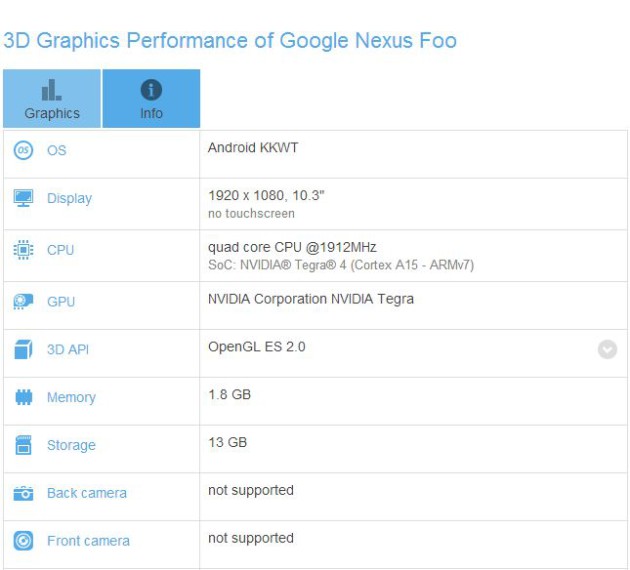Screen dimensions: 630x570
Task: Select the Display label
Action: pyautogui.click(x=70, y=198)
